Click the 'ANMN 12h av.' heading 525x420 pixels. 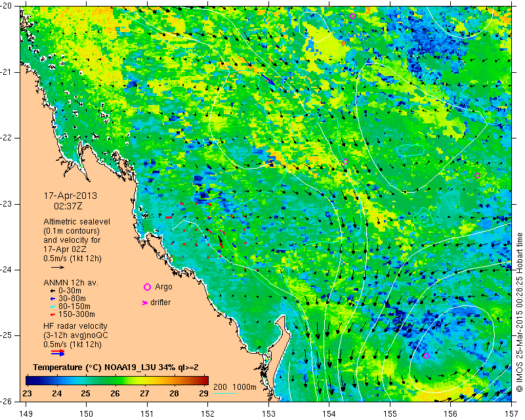coord(71,283)
